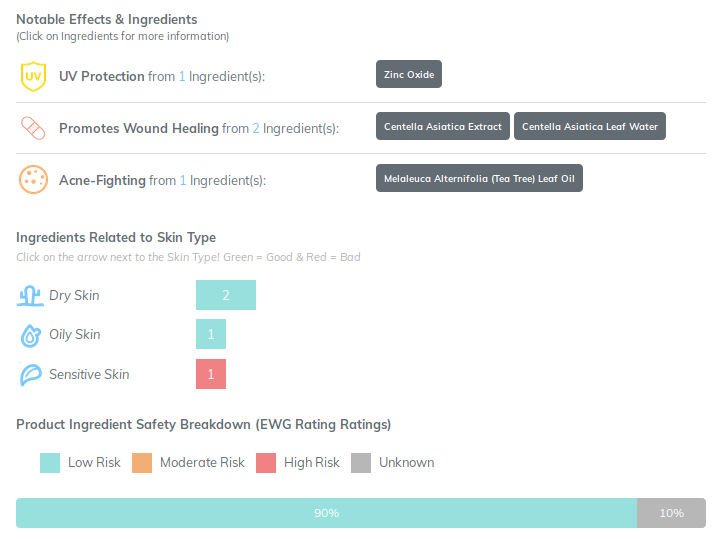Click the Low Risk legend swatch

click(50, 462)
